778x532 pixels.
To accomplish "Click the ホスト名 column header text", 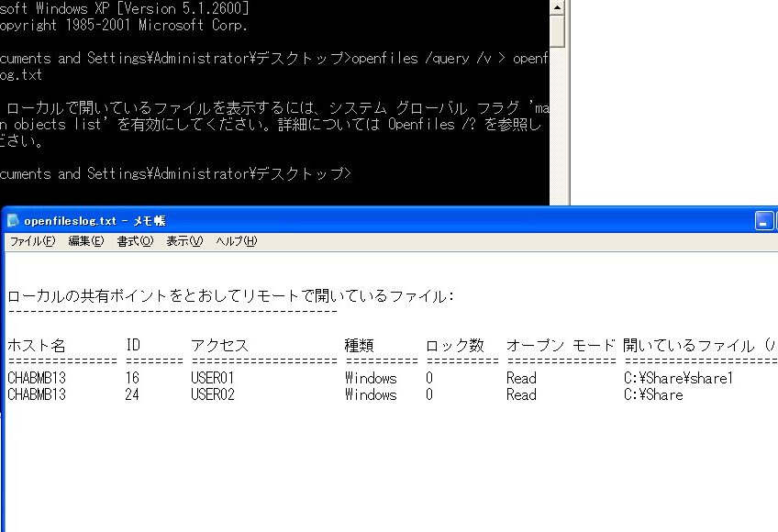I will tap(37, 346).
